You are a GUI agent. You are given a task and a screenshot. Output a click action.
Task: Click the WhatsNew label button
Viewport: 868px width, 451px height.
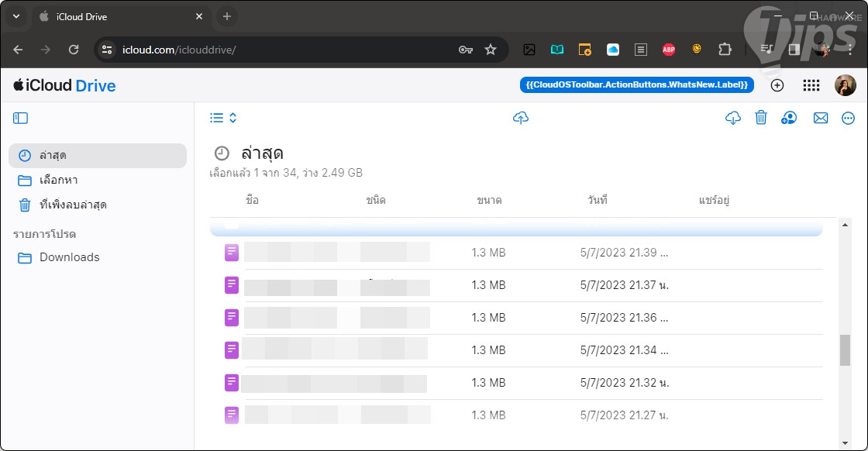636,84
